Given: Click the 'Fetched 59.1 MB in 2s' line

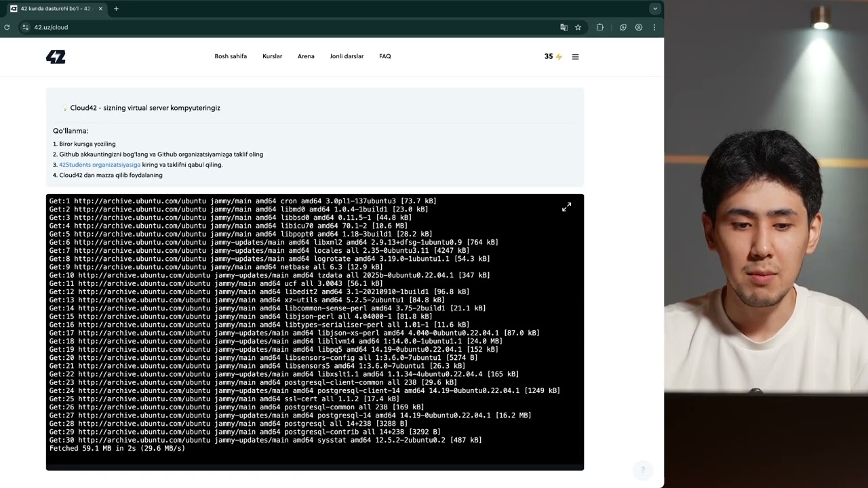Looking at the screenshot, I should (117, 448).
